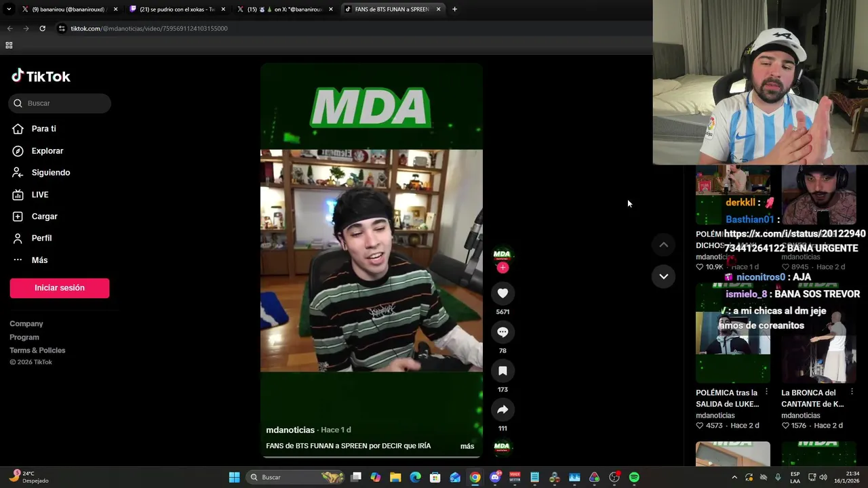Follow MDA with the red plus badge
Image resolution: width=868 pixels, height=488 pixels.
pyautogui.click(x=502, y=268)
